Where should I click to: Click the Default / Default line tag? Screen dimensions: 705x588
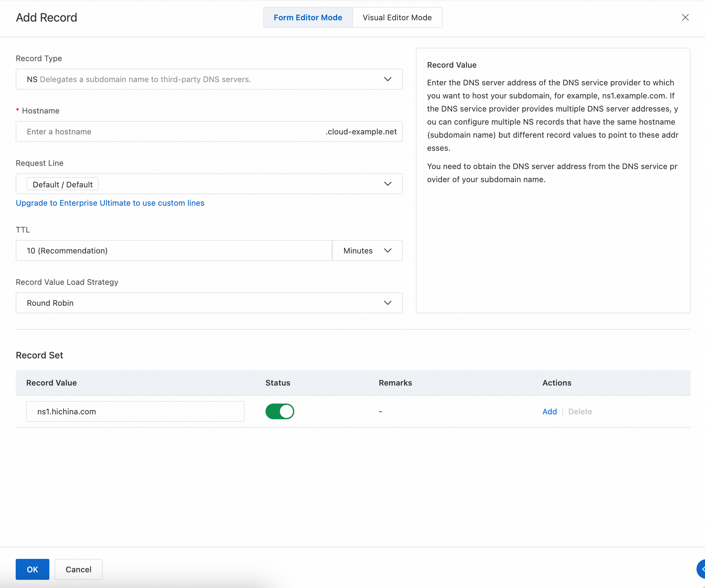coord(62,184)
